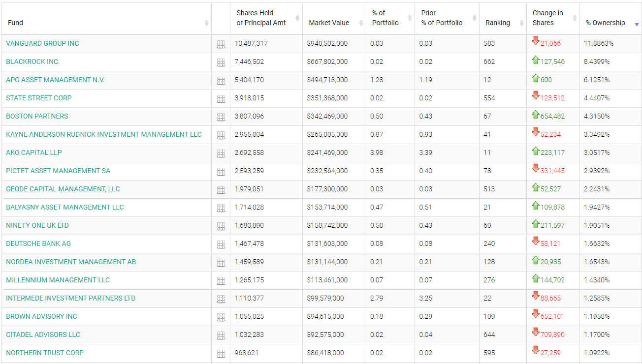Click green up arrow in BlackRock change cell
This screenshot has height=364, width=642.
(536, 60)
